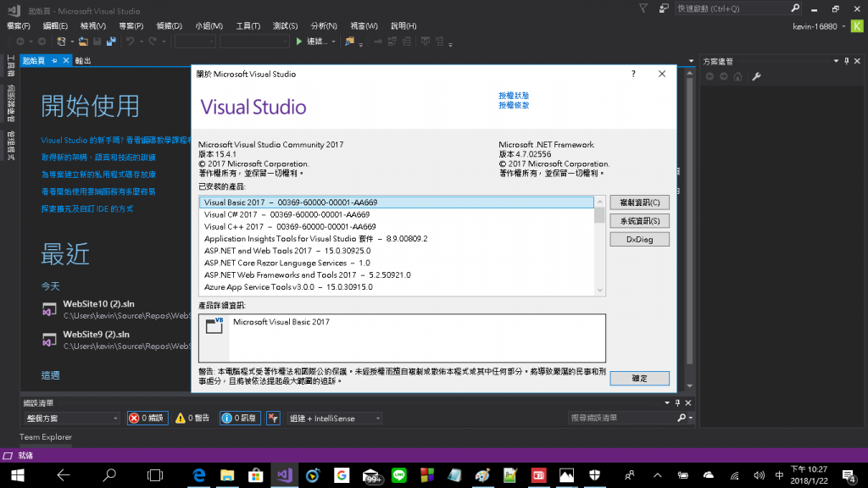868x488 pixels.
Task: Click the products list scrollbar thumb
Action: coord(599,215)
